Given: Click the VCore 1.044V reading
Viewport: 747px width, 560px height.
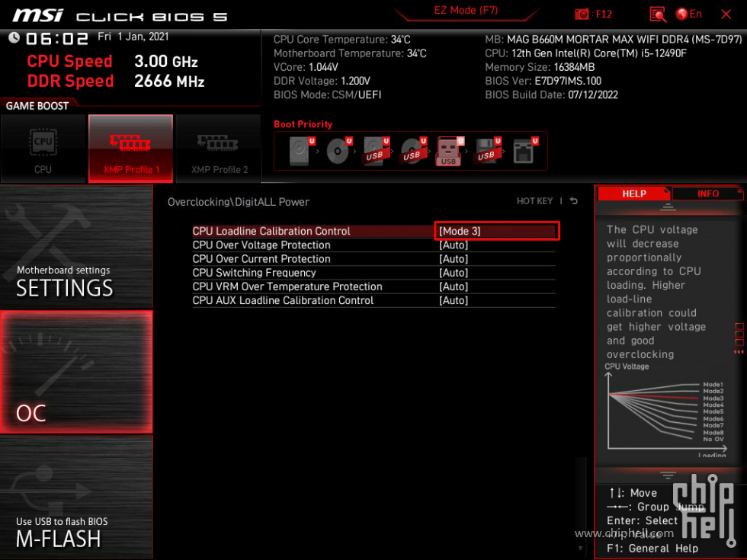Looking at the screenshot, I should pos(306,67).
